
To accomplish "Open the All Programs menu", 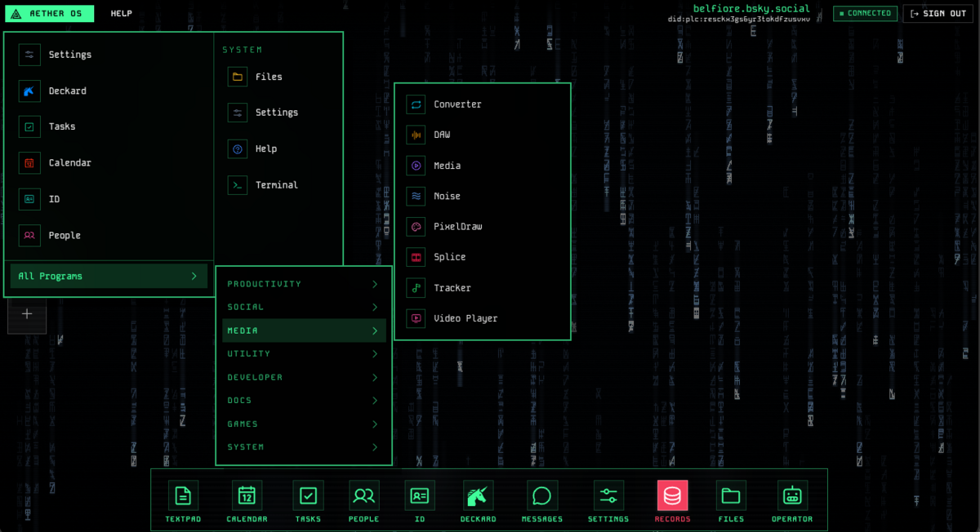I will click(x=107, y=276).
